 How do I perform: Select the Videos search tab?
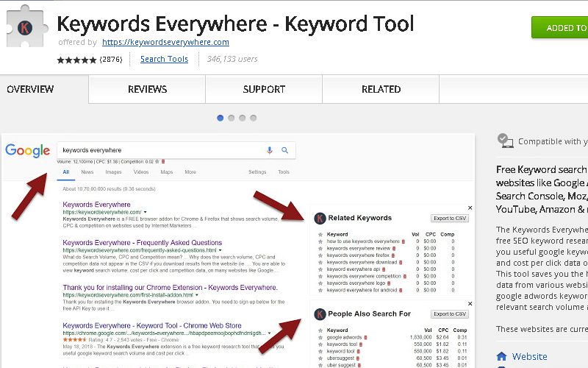click(141, 172)
